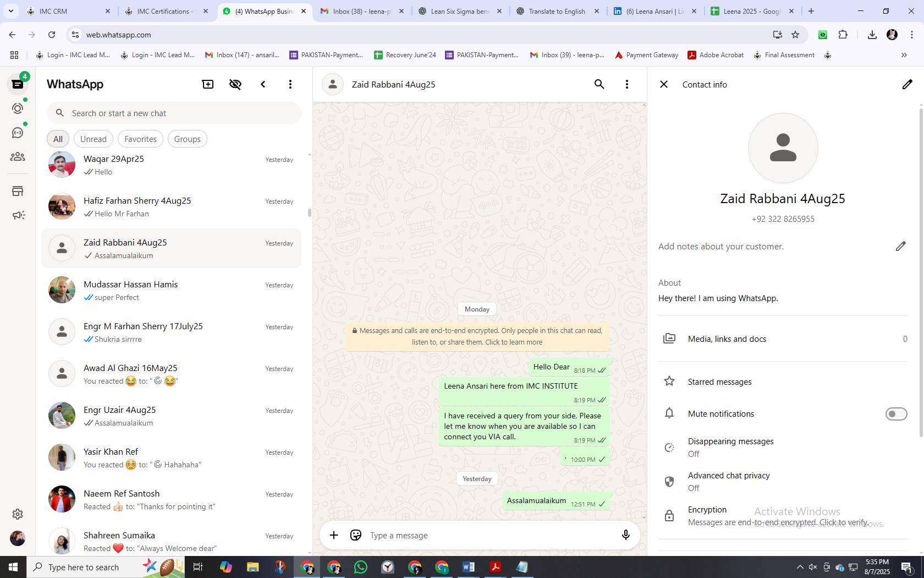The height and width of the screenshot is (578, 924).
Task: Select the Unread filter chip
Action: [94, 139]
